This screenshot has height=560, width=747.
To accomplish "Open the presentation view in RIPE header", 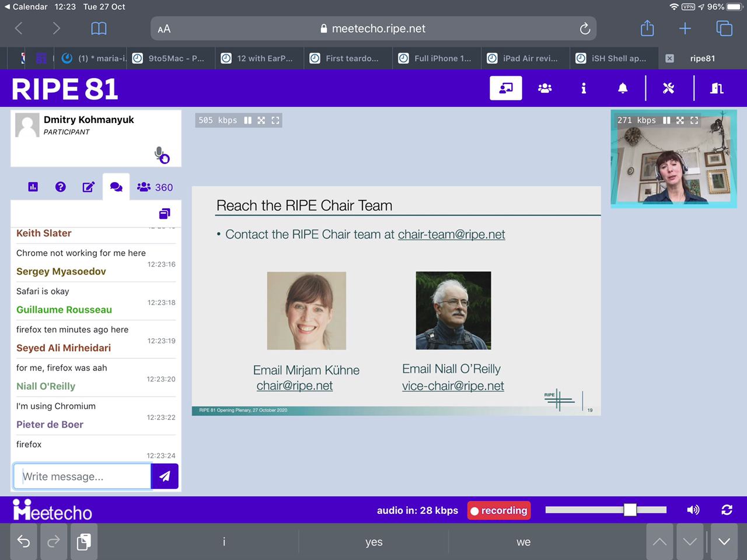I will tap(505, 88).
